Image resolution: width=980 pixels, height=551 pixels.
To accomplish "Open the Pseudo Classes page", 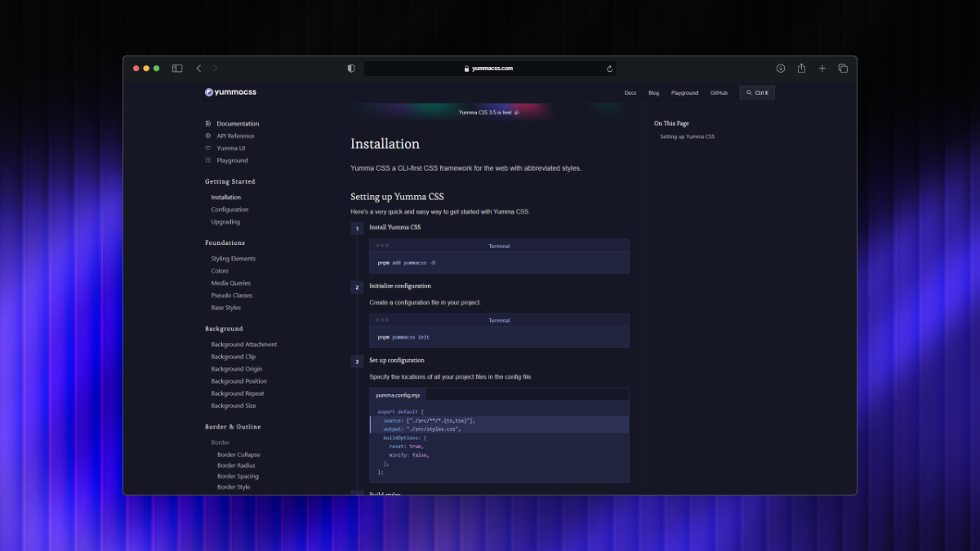I will (x=232, y=295).
